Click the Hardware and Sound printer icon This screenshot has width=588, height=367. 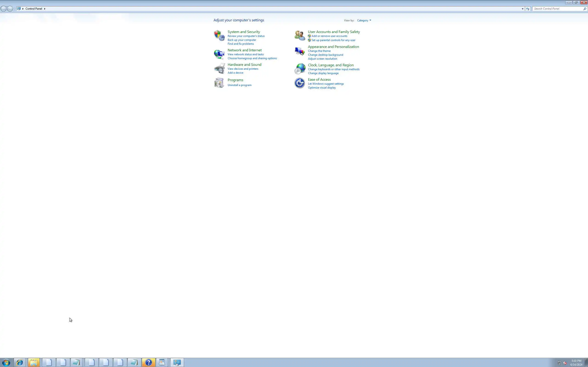coord(219,68)
